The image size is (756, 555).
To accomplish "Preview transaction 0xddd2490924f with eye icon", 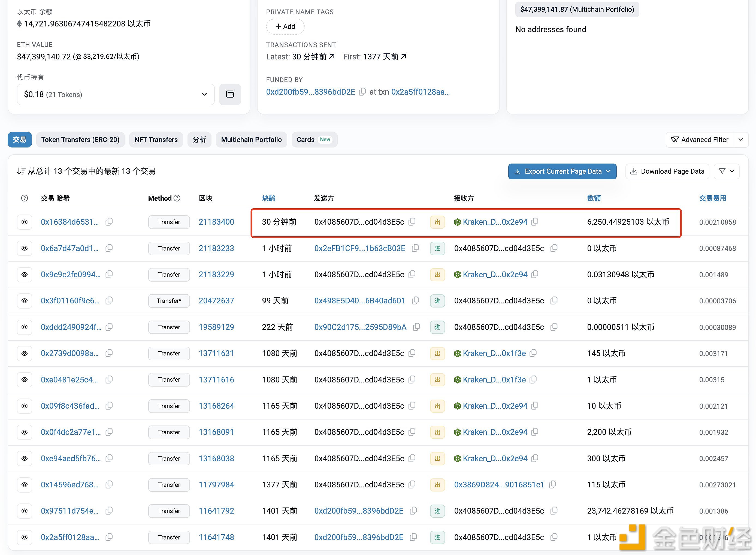I will 25,327.
